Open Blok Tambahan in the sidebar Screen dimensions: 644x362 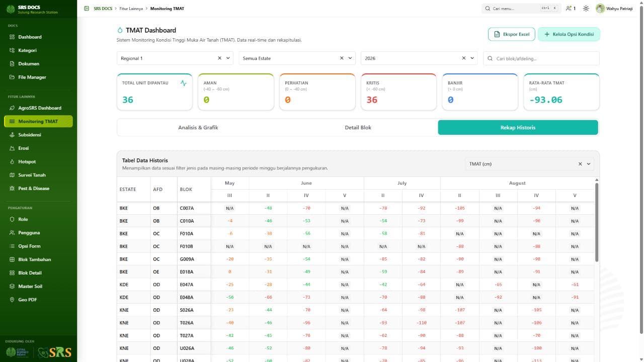coord(38,259)
